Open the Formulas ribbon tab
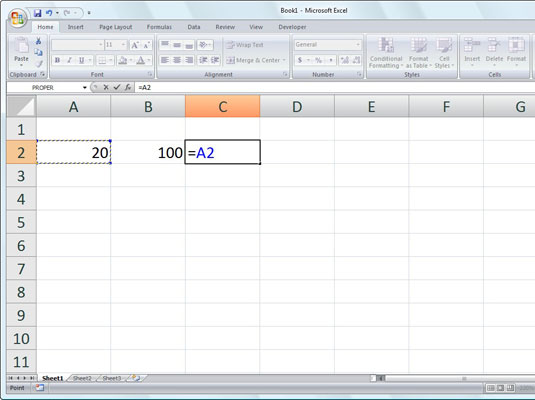The width and height of the screenshot is (535, 400). coord(159,27)
